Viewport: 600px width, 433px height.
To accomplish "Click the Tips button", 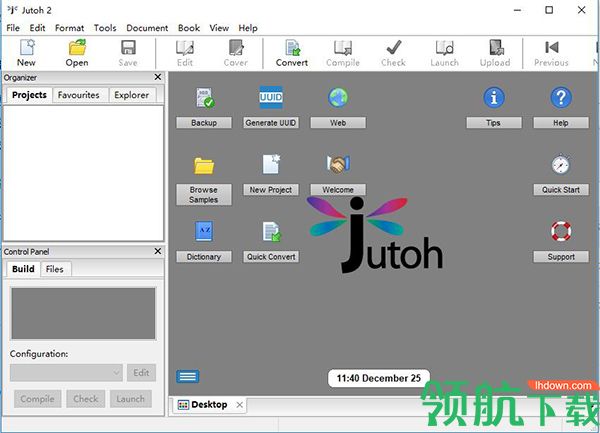I will [494, 123].
